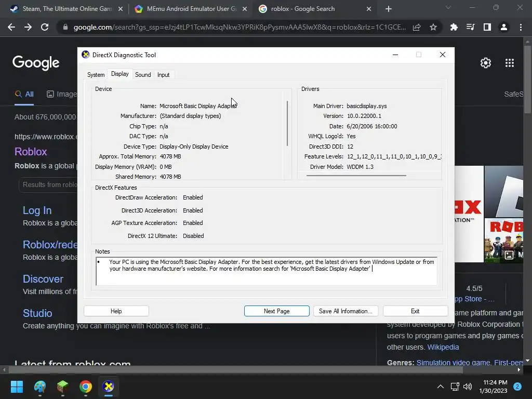
Task: Click the Next Page button
Action: tap(276, 311)
